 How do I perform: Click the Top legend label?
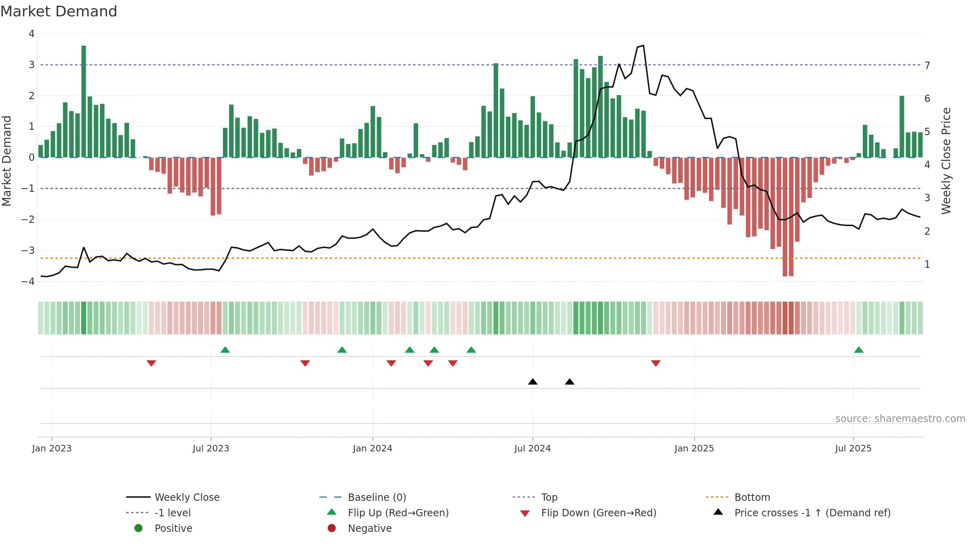[x=549, y=497]
